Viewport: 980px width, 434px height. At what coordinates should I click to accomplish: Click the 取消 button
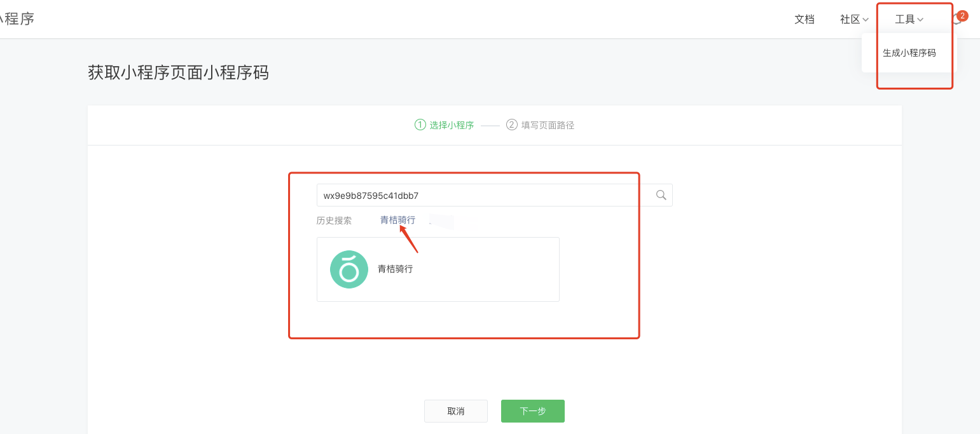point(456,411)
